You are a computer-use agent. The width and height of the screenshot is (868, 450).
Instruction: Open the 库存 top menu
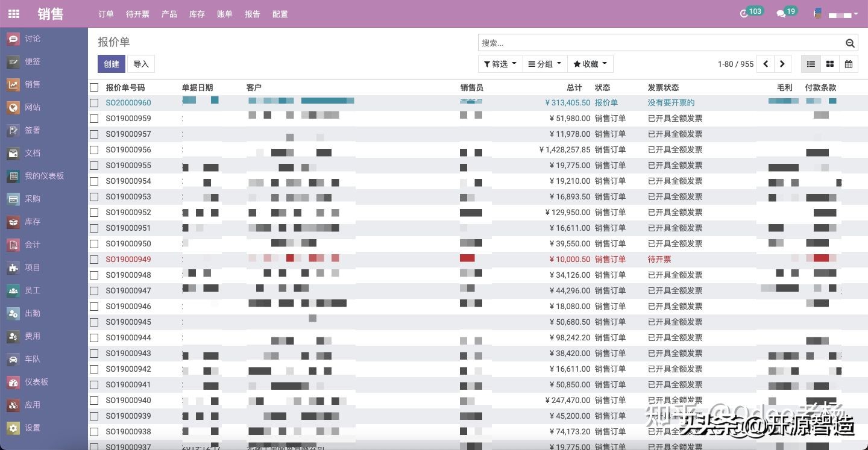pos(197,14)
